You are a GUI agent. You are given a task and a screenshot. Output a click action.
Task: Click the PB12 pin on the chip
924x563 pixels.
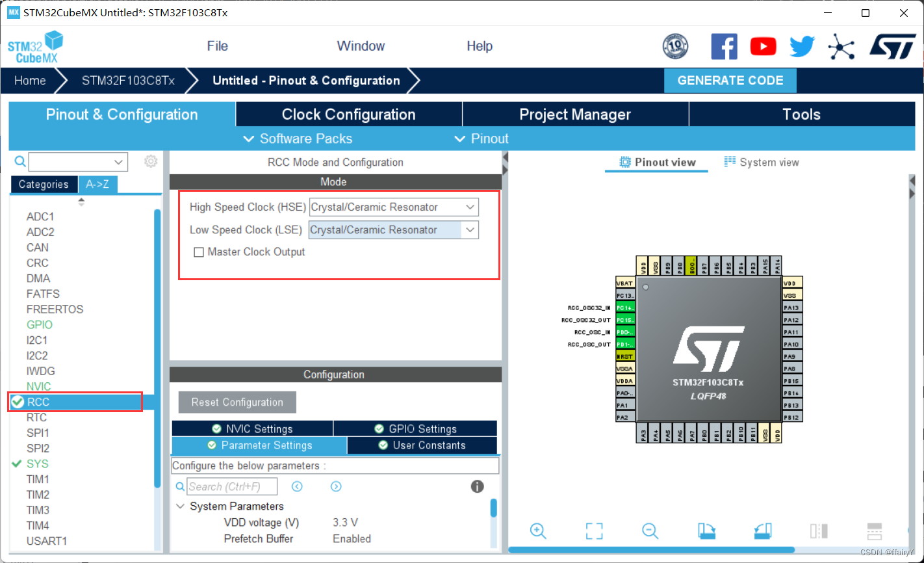792,417
